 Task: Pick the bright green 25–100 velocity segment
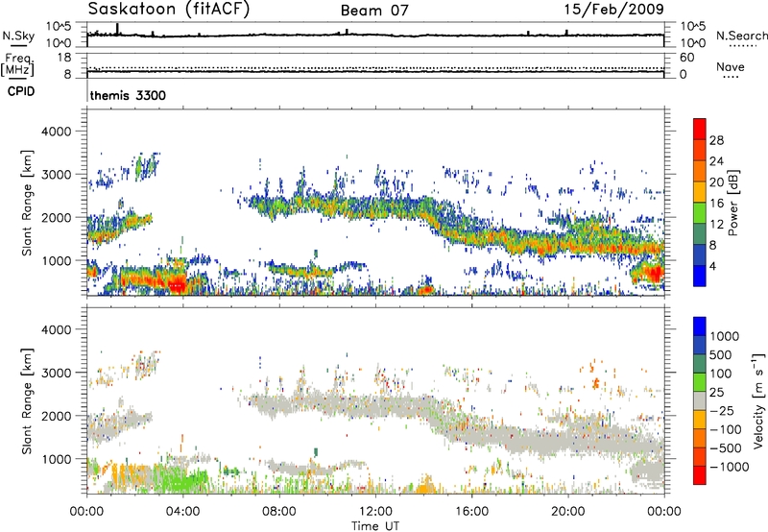coord(700,382)
